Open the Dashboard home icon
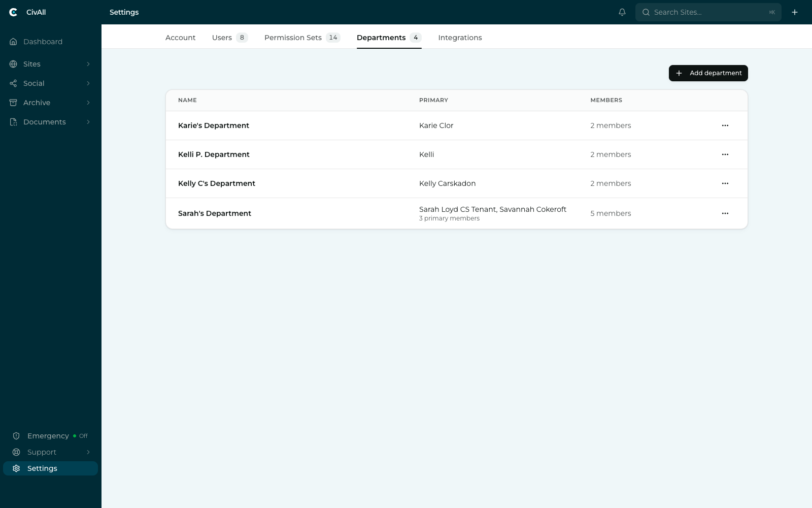812x508 pixels. pyautogui.click(x=13, y=42)
